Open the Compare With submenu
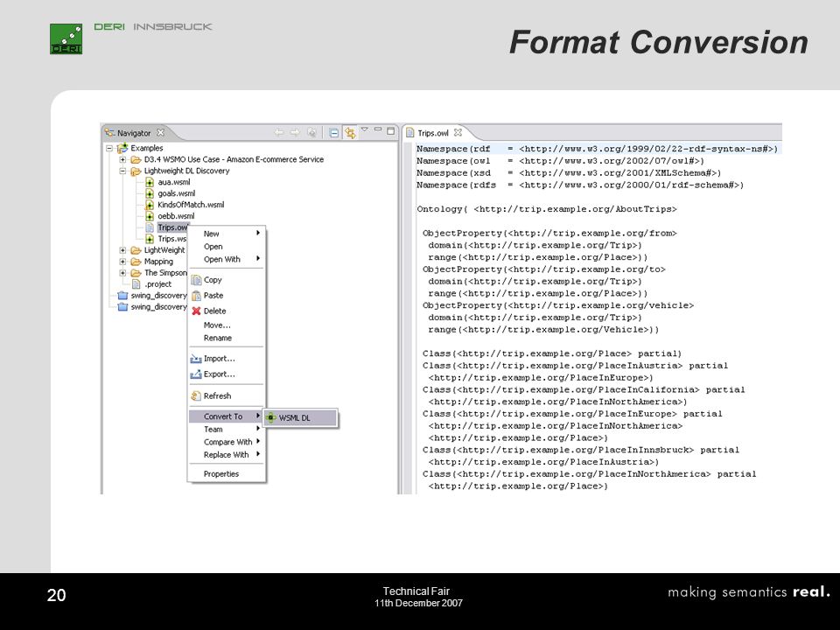Image resolution: width=840 pixels, height=630 pixels. tap(227, 442)
